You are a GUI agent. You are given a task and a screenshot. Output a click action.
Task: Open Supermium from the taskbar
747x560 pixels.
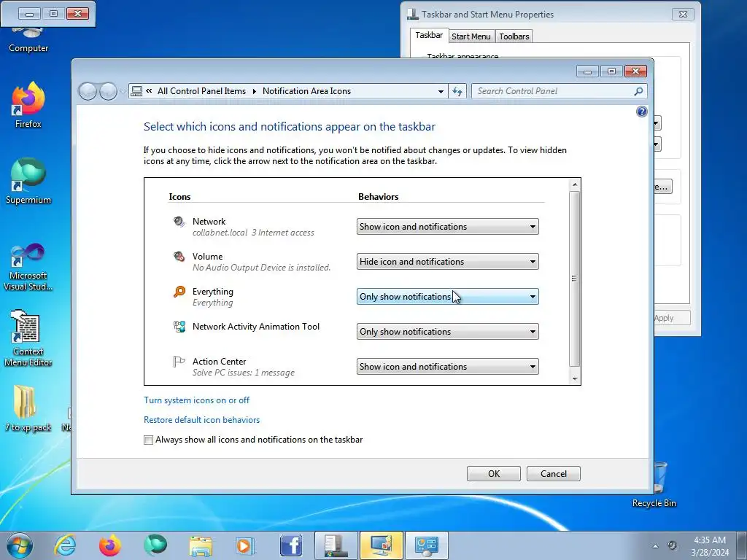click(x=155, y=545)
